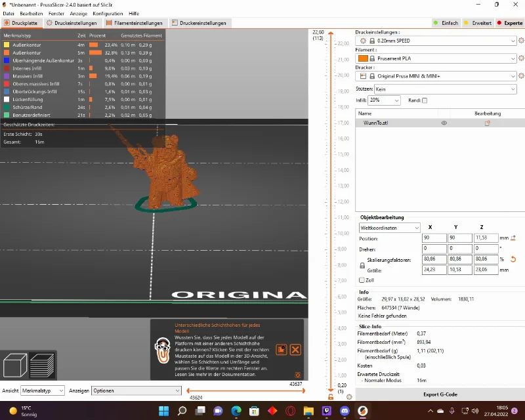Open the Ansicht Merkmalstyp dropdown

[43, 390]
